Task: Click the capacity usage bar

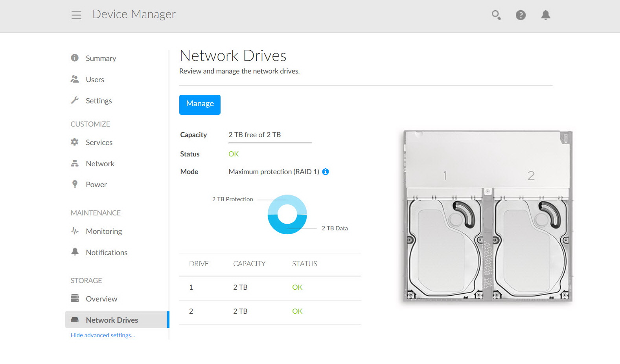Action: coord(270,143)
